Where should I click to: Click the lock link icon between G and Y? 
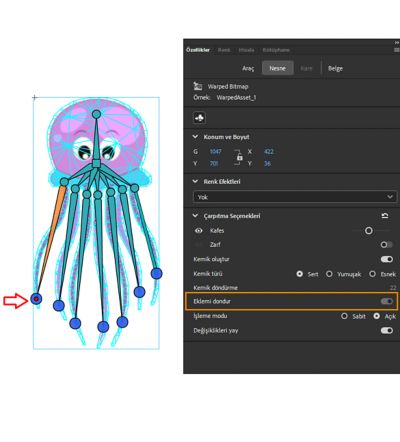tap(239, 157)
